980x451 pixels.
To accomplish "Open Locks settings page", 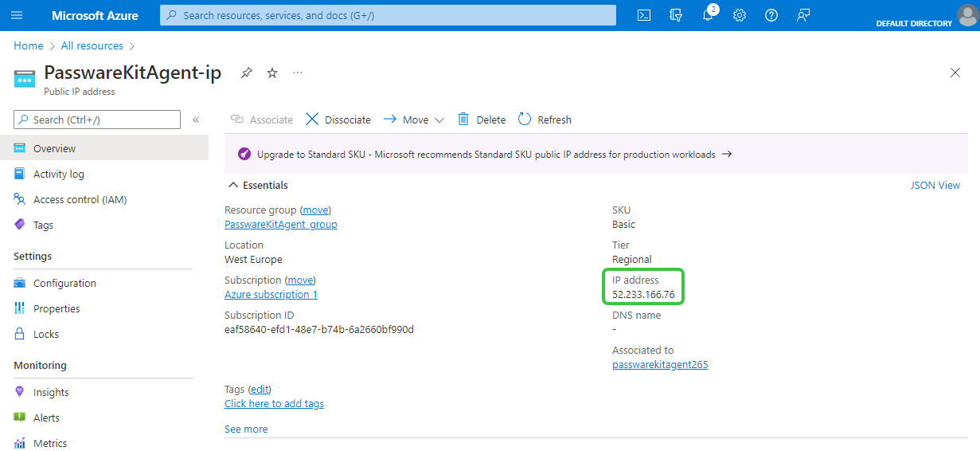I will [x=104, y=334].
